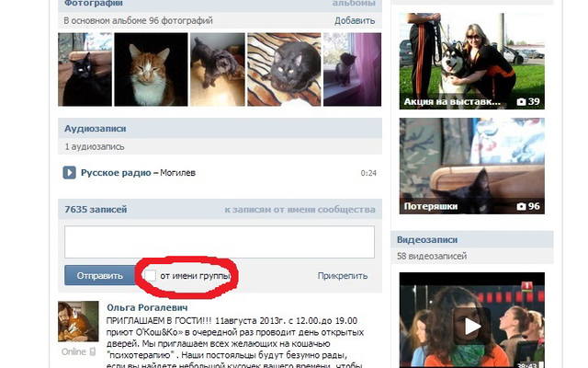Open the Аудиозаписи section header
This screenshot has height=368, width=588.
95,129
